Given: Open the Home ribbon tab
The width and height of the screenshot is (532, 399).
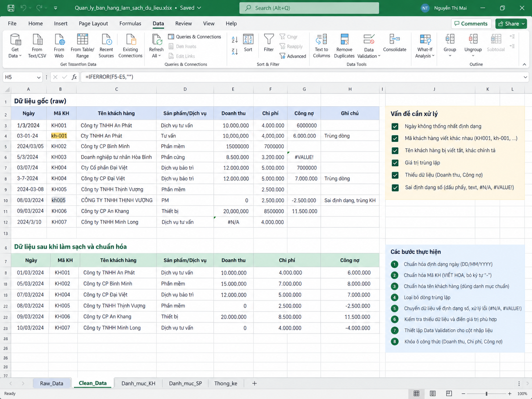Looking at the screenshot, I should [36, 24].
